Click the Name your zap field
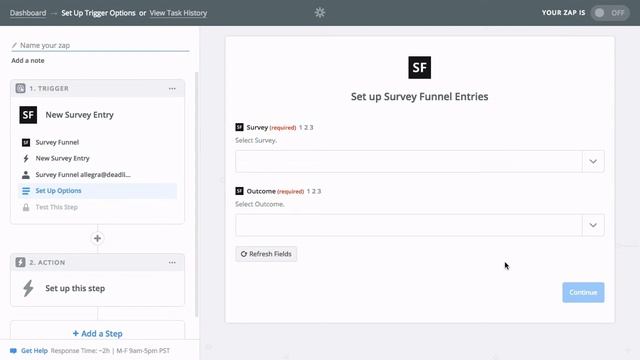Viewport: 640px width, 360px height. click(x=100, y=45)
